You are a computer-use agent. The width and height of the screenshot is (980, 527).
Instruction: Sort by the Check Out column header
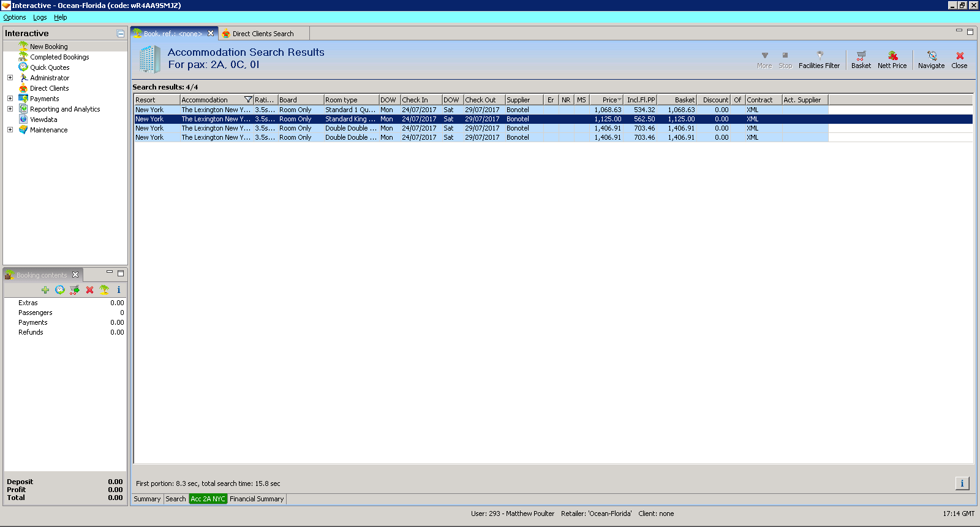(x=484, y=100)
